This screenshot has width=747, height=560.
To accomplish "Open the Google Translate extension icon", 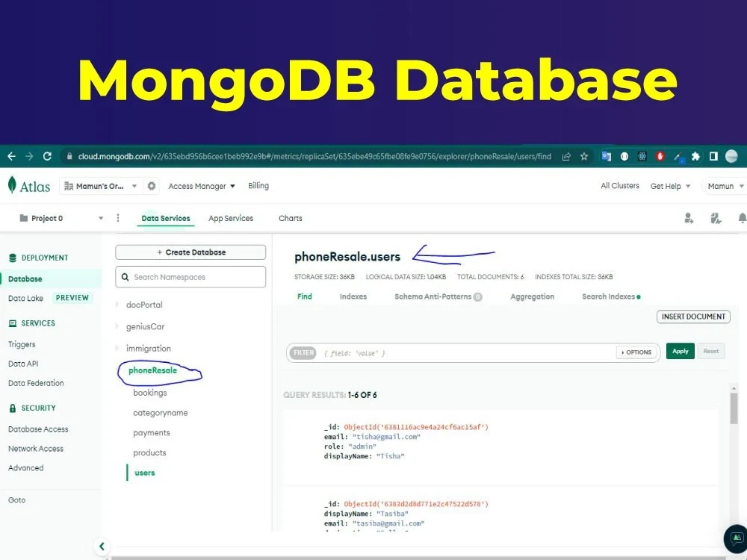I will pyautogui.click(x=607, y=156).
